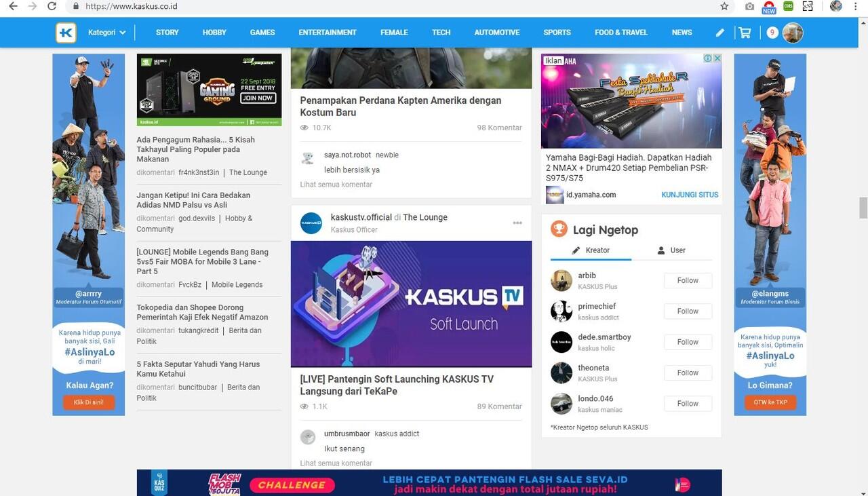
Task: Click saya.not.robot commenter avatar
Action: pos(308,159)
